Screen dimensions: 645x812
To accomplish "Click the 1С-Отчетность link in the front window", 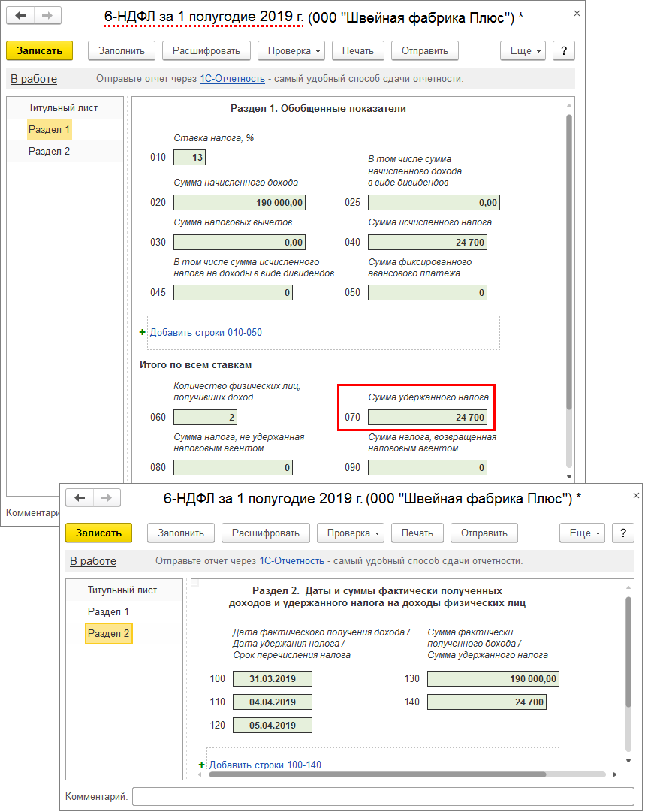I will [291, 561].
